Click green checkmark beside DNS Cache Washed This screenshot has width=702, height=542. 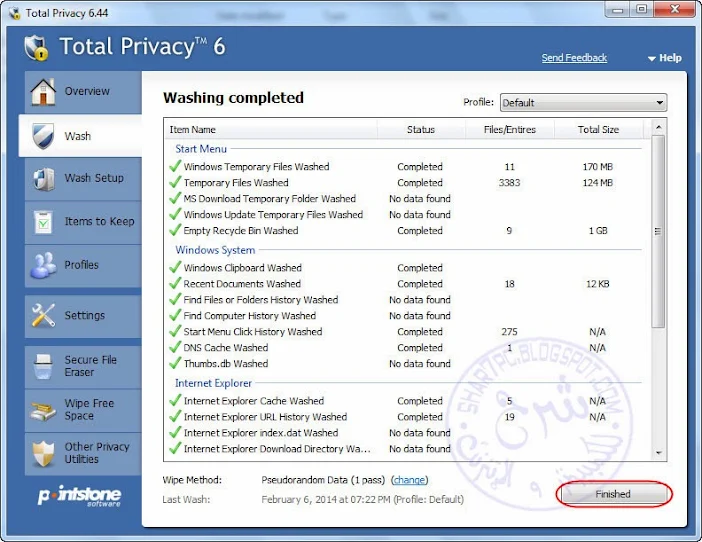pyautogui.click(x=175, y=347)
